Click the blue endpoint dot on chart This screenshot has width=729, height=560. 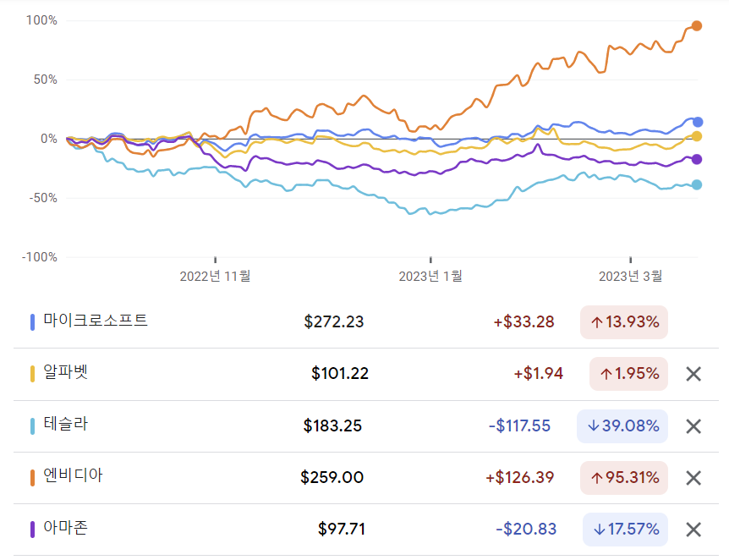pyautogui.click(x=698, y=123)
